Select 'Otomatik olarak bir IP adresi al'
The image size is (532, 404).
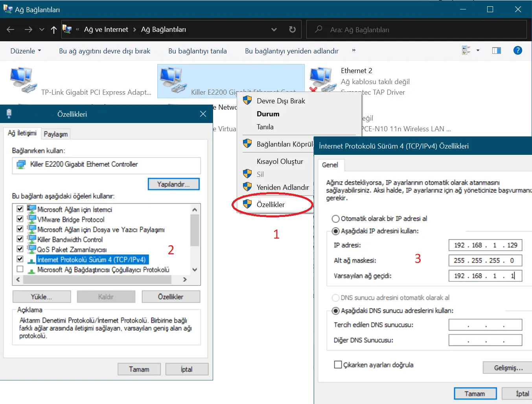(336, 219)
